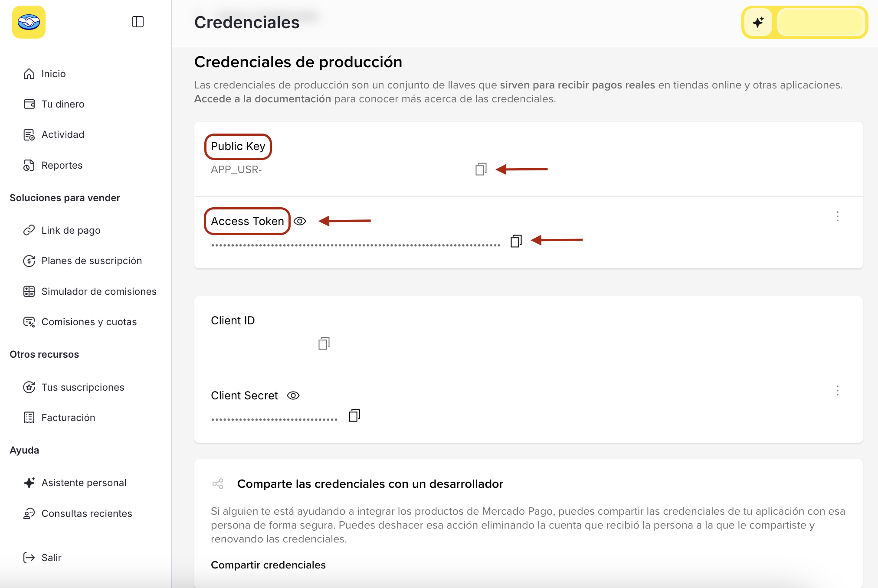Copy the Client Secret value
The height and width of the screenshot is (588, 878).
pos(354,415)
